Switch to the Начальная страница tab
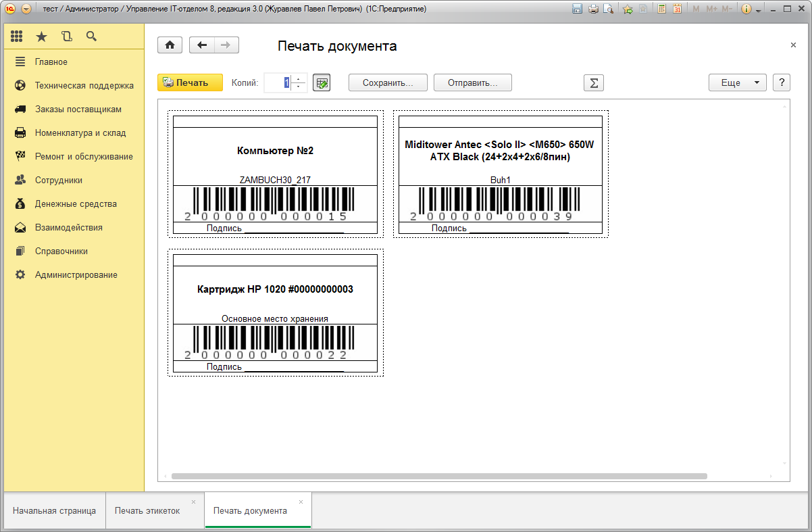Viewport: 812px width, 532px height. [x=54, y=510]
